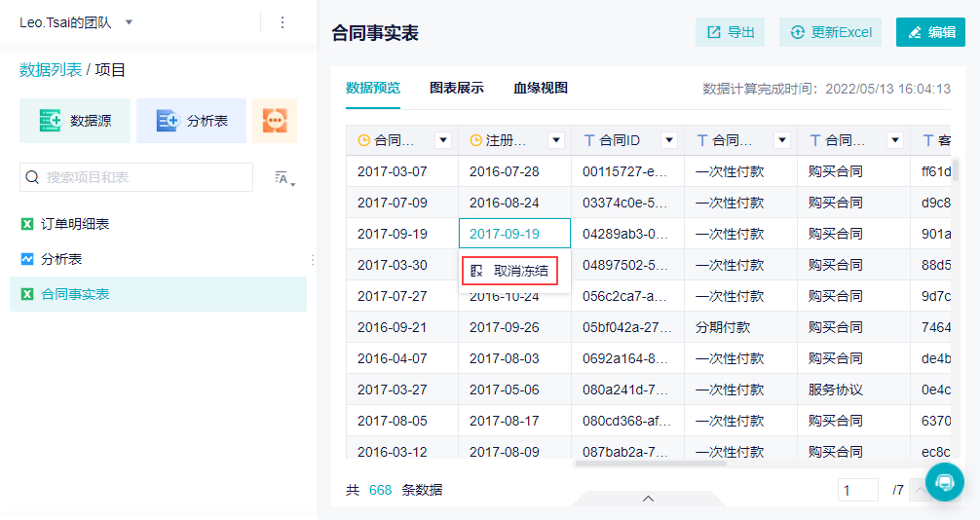Image resolution: width=980 pixels, height=520 pixels.
Task: Click the search magnifier icon
Action: pos(32,177)
